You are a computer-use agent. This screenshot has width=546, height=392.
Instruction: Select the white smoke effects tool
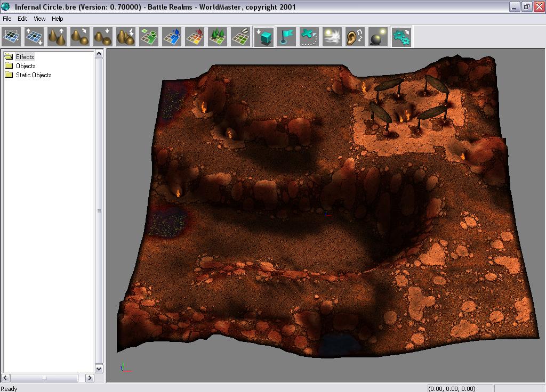pos(332,37)
